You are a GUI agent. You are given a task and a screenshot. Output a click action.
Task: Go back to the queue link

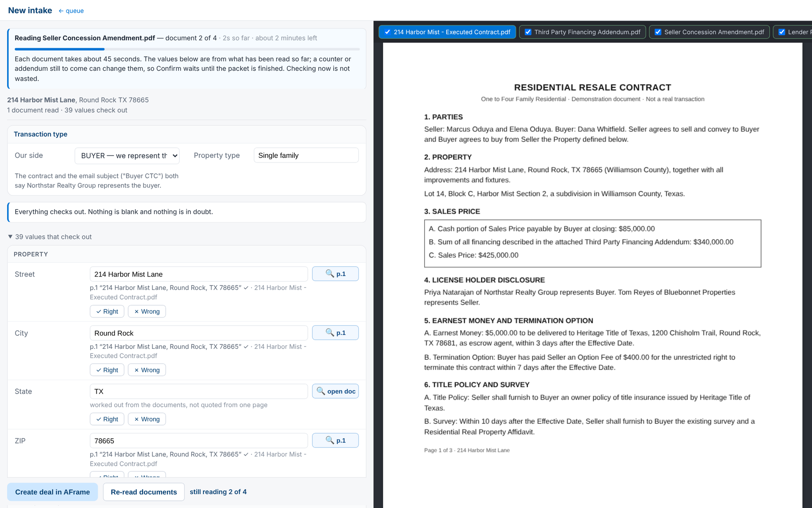click(x=71, y=11)
